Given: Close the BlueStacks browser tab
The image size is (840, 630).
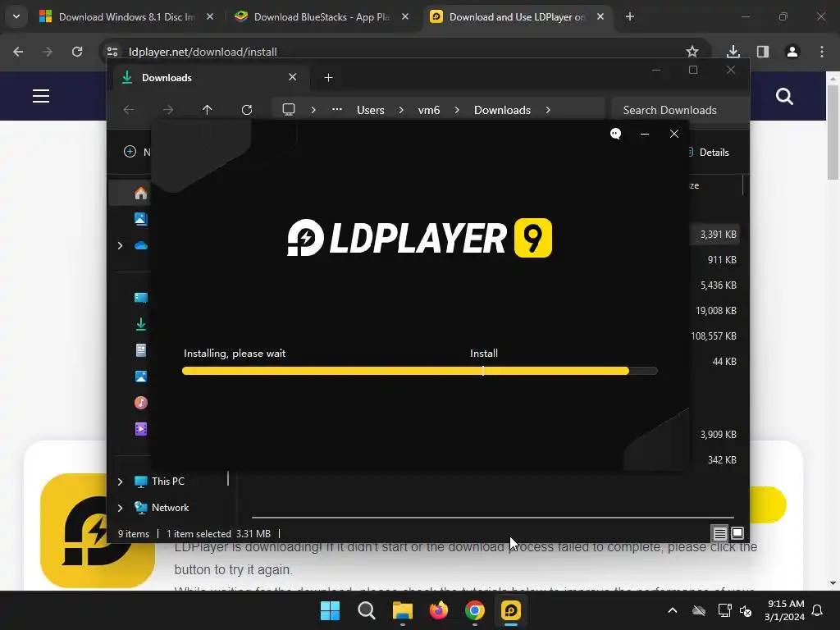Looking at the screenshot, I should click(405, 16).
